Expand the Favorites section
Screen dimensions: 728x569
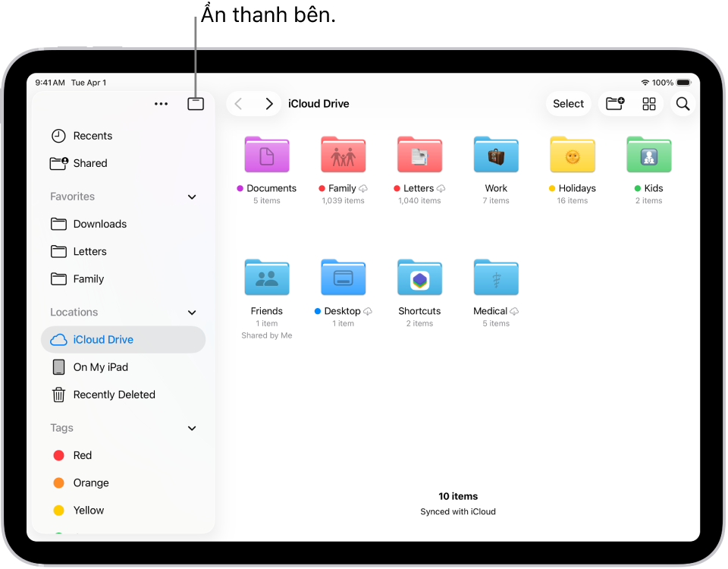pyautogui.click(x=191, y=196)
